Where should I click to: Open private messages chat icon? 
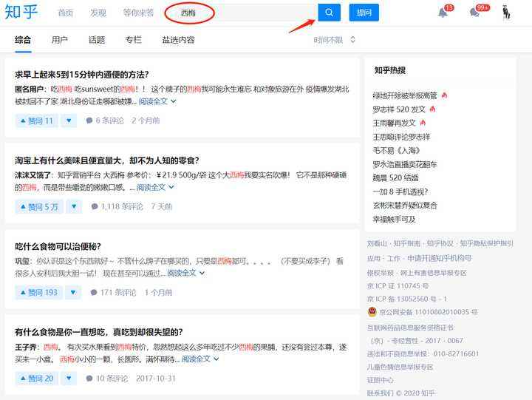(474, 13)
